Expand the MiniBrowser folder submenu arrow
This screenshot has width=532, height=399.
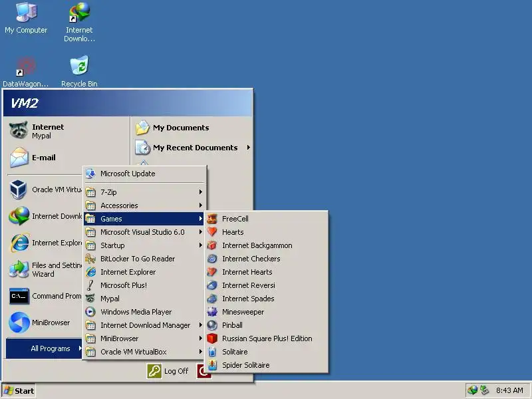201,338
